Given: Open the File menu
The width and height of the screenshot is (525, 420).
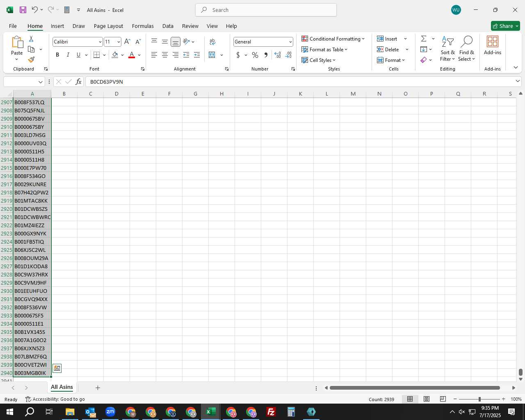Looking at the screenshot, I should 13,26.
